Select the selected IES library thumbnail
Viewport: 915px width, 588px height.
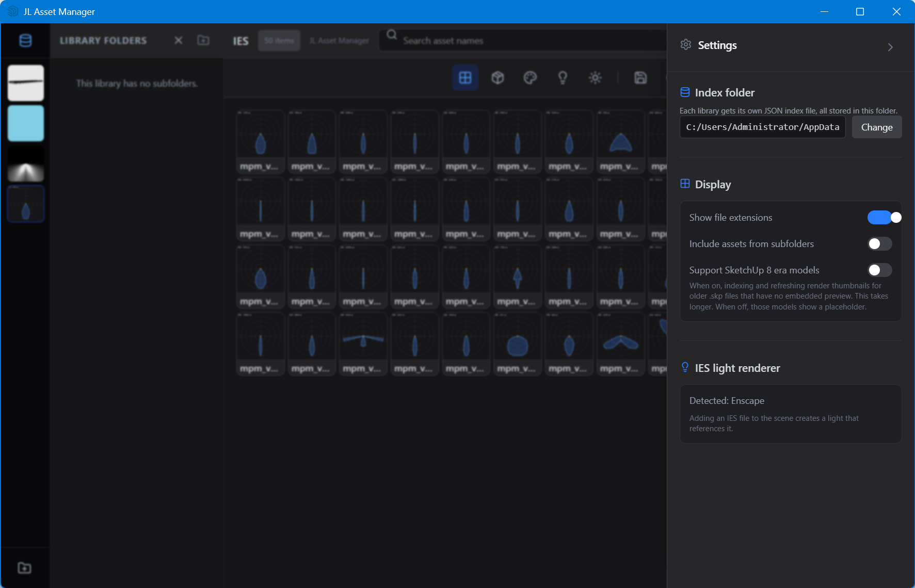[x=26, y=204]
